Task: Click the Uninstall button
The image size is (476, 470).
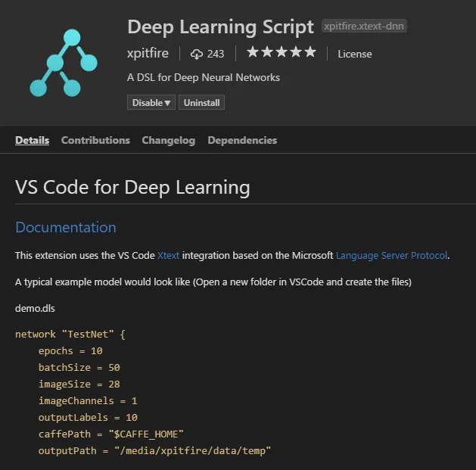Action: coord(201,103)
